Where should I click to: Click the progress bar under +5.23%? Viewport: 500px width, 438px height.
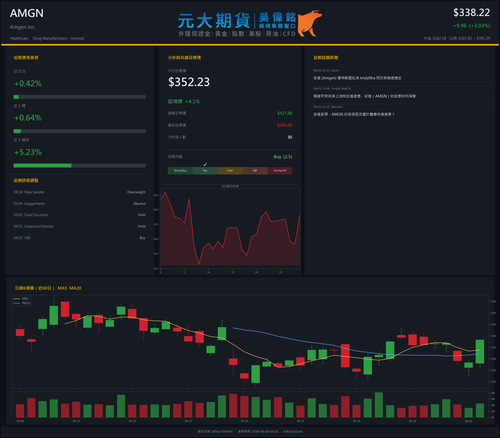80,166
